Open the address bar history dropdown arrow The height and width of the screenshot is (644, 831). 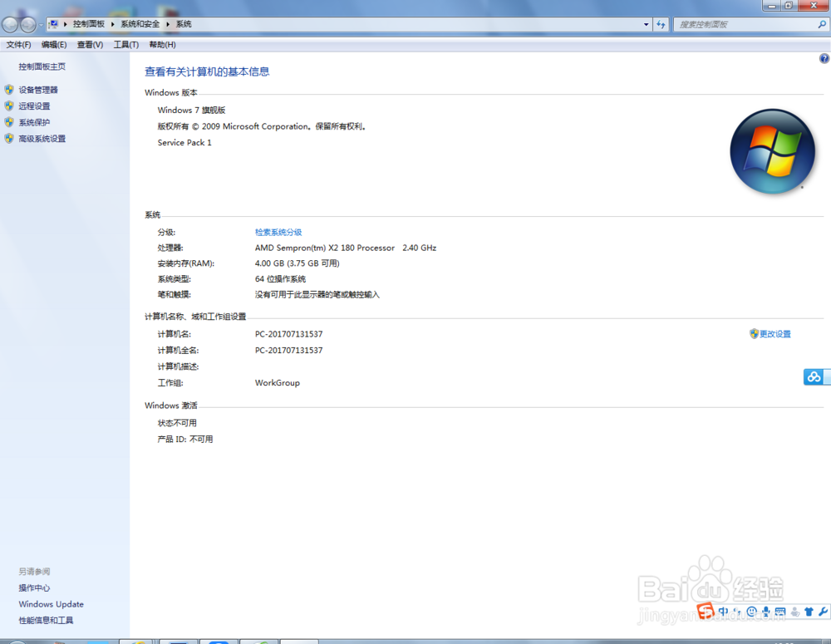click(646, 24)
